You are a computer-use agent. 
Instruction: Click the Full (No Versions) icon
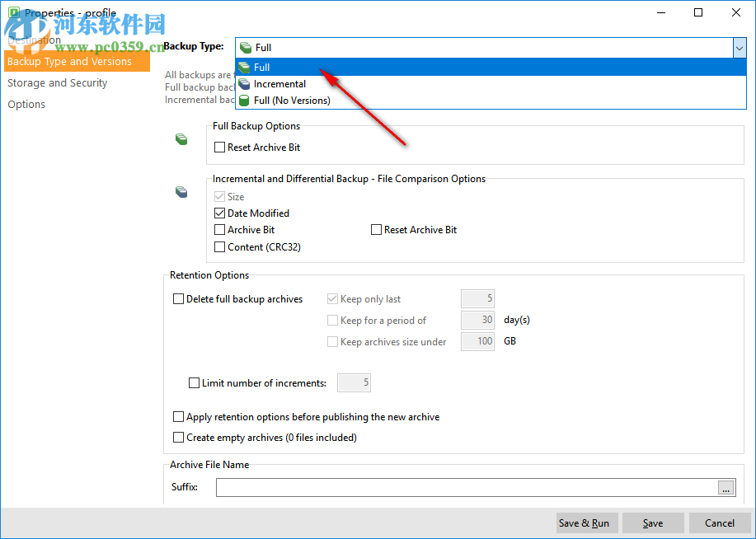point(244,100)
